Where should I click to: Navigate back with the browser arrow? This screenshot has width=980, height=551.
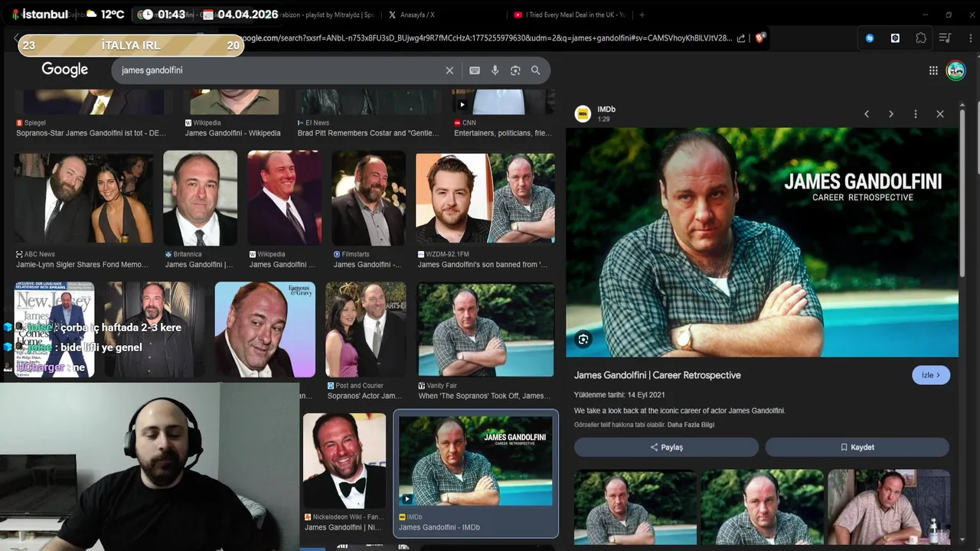pyautogui.click(x=15, y=37)
